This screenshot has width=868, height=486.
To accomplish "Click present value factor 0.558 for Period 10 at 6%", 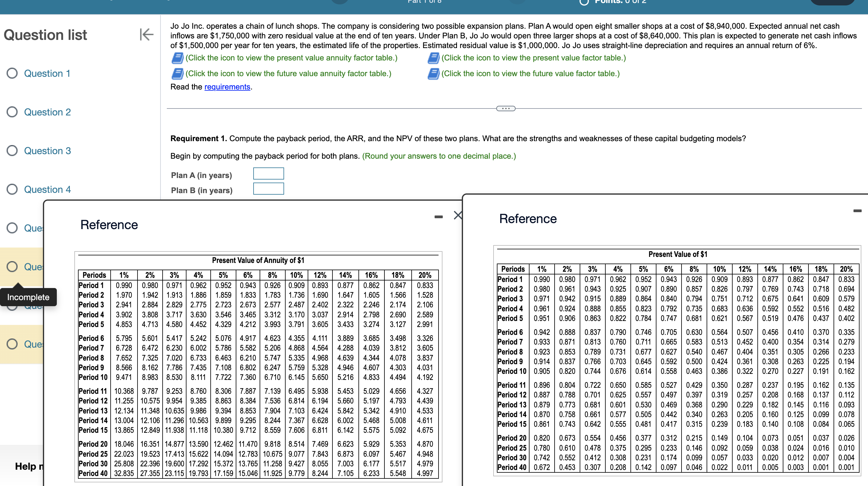I will point(669,371).
